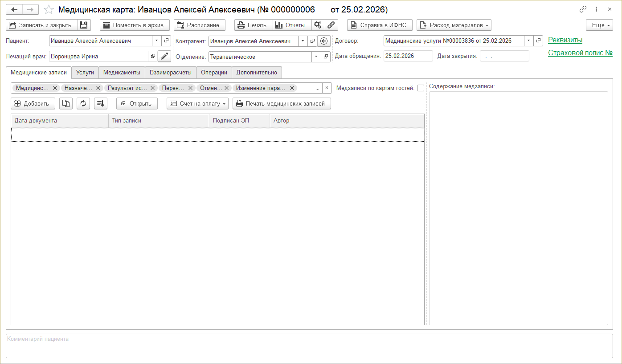The height and width of the screenshot is (364, 622).
Task: Save the card using the floppy disk icon
Action: click(84, 25)
